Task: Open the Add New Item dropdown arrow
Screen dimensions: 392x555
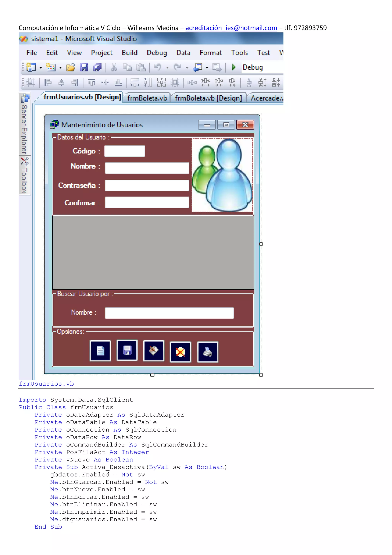Action: (x=60, y=67)
